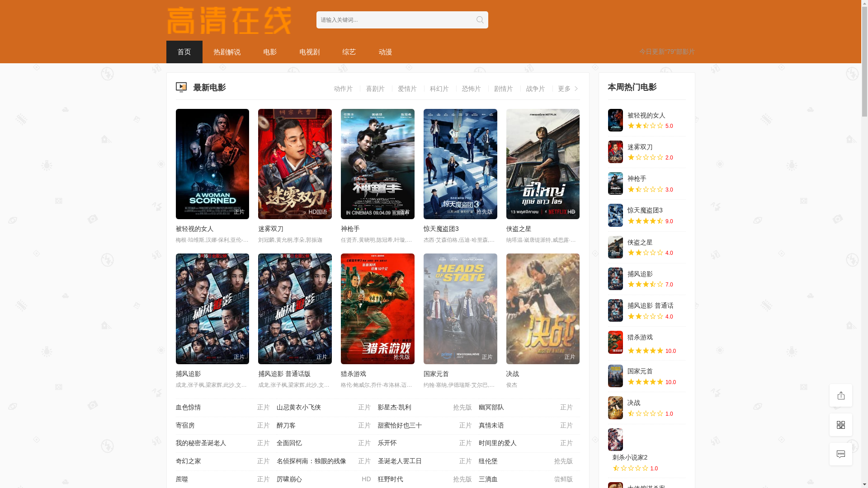The height and width of the screenshot is (488, 868).
Task: Filter by 喜剧片 category
Action: (375, 89)
